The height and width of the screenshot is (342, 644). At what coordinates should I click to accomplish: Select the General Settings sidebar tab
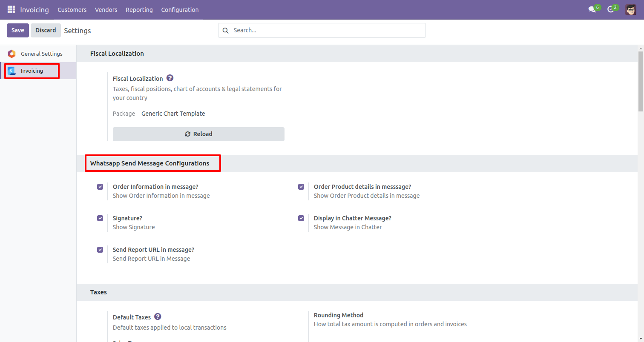point(38,54)
